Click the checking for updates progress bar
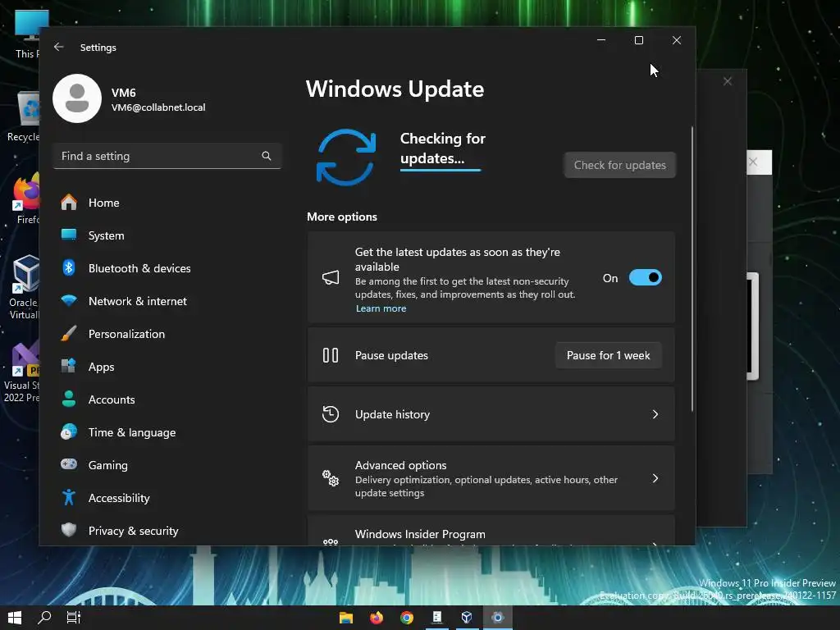Image resolution: width=840 pixels, height=630 pixels. [441, 170]
